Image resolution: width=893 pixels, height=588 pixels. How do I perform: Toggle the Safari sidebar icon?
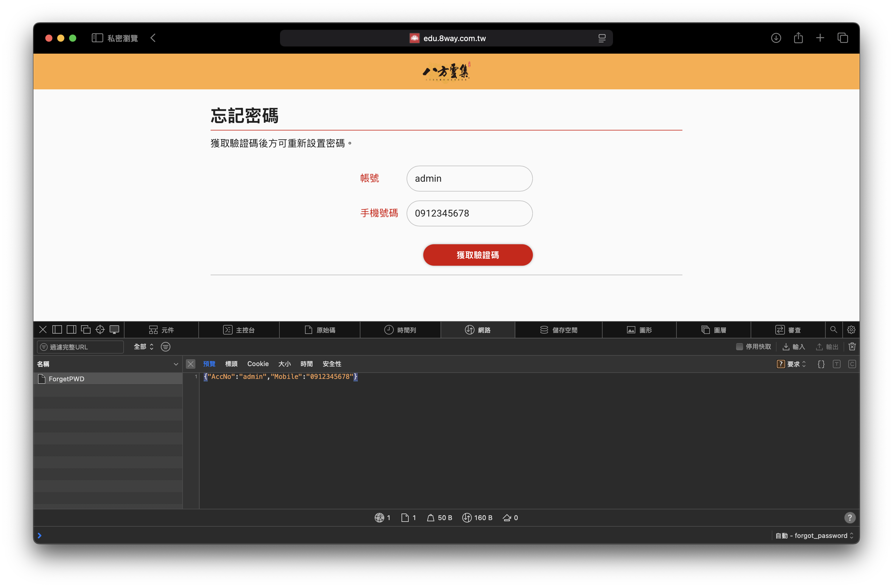coord(97,38)
